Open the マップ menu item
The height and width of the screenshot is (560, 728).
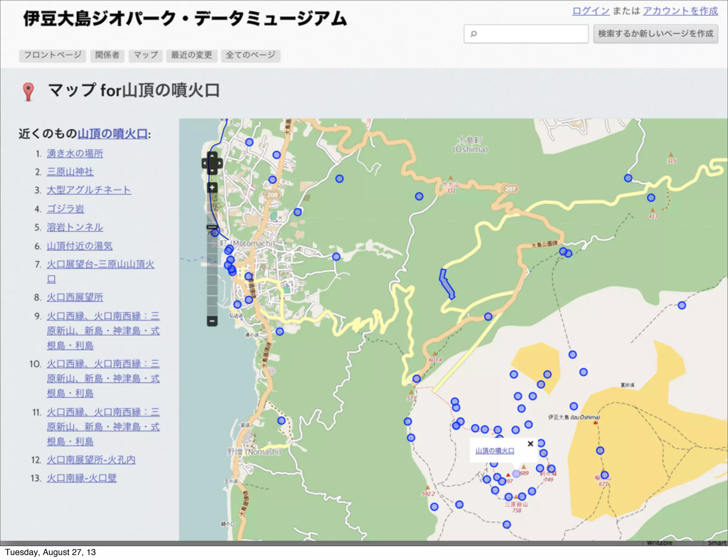click(146, 55)
